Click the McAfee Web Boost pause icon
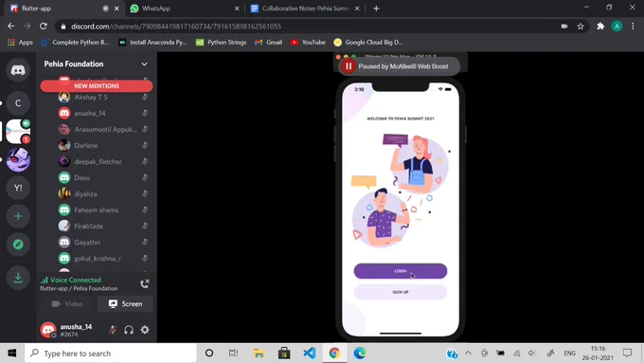This screenshot has height=363, width=644. click(x=349, y=66)
